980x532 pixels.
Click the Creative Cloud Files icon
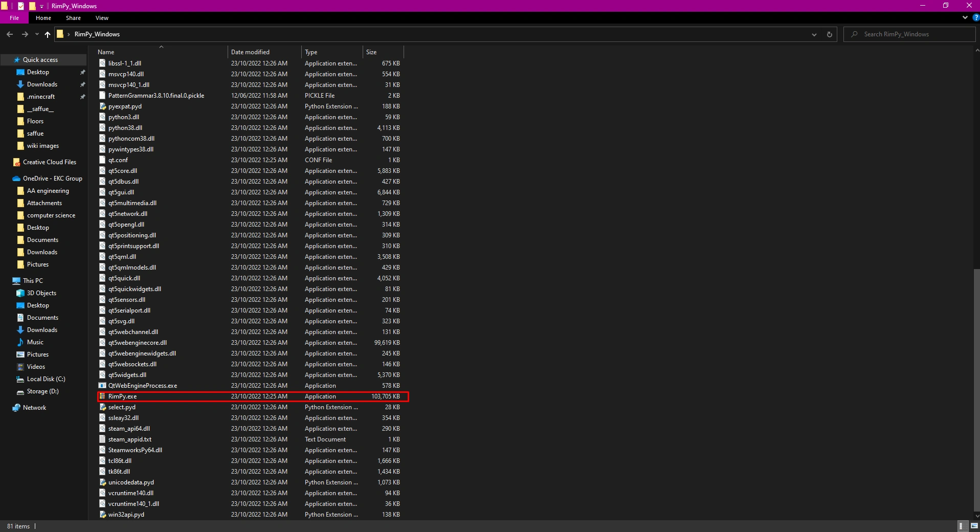17,162
